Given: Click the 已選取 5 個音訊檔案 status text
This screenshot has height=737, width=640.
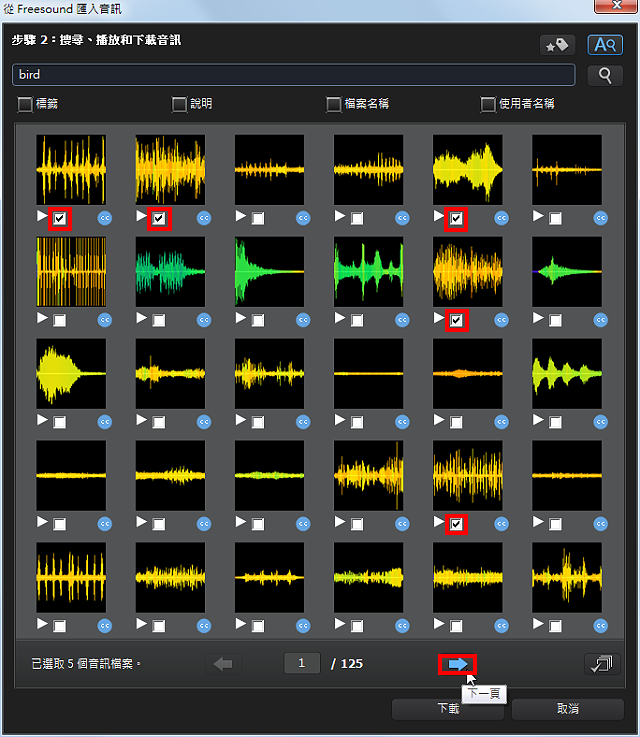Looking at the screenshot, I should pyautogui.click(x=86, y=664).
